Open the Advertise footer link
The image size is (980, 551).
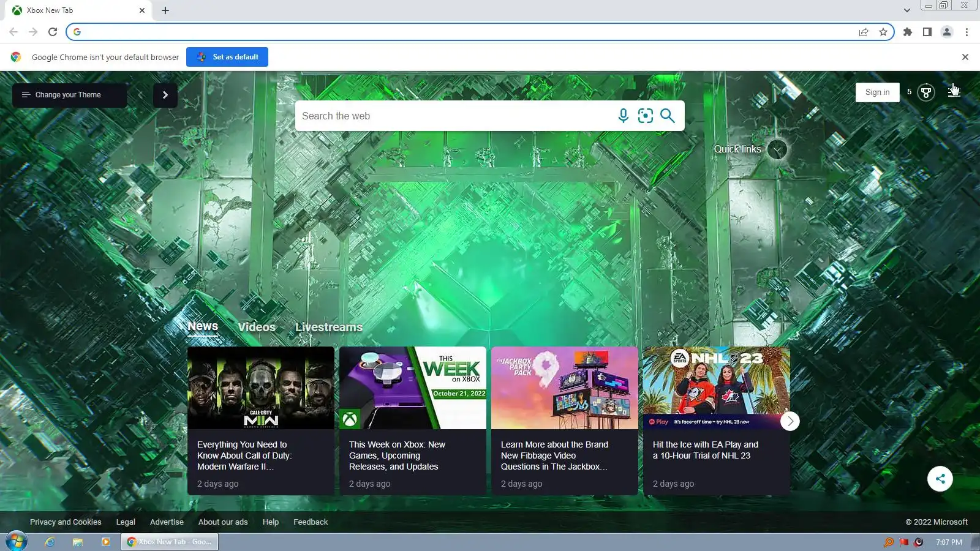click(167, 522)
